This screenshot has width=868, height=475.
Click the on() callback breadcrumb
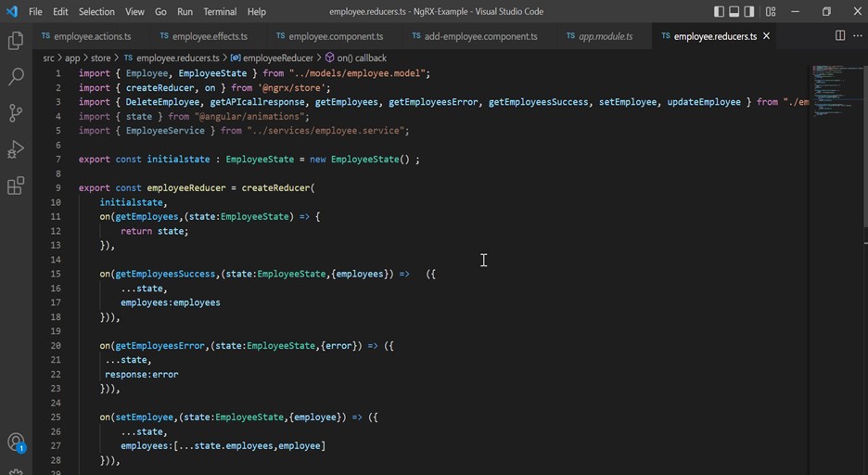(x=361, y=58)
